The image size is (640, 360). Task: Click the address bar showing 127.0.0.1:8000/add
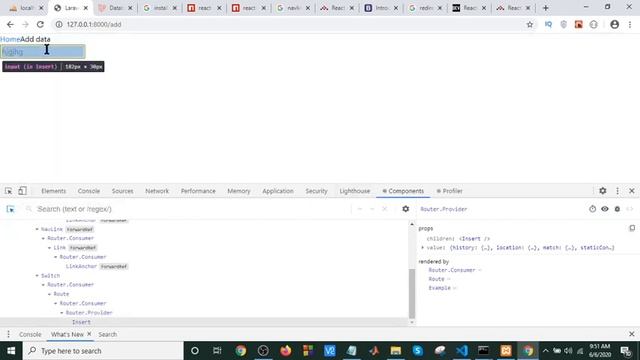[286, 24]
